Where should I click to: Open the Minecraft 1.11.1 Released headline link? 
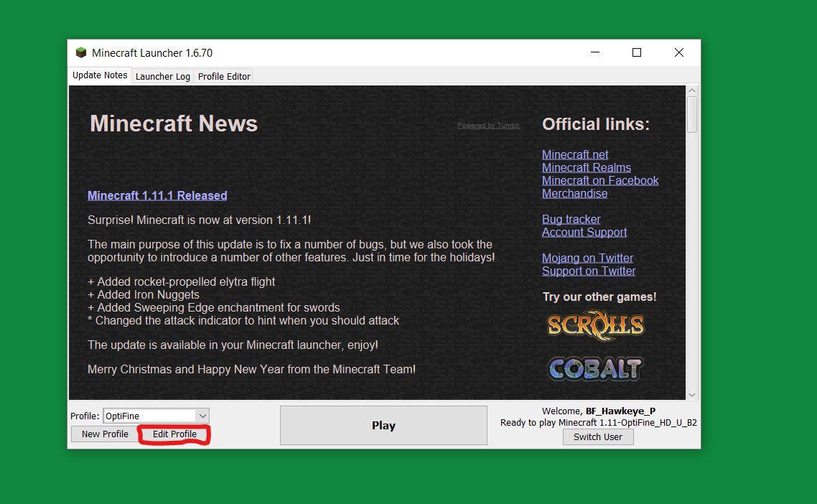[157, 195]
